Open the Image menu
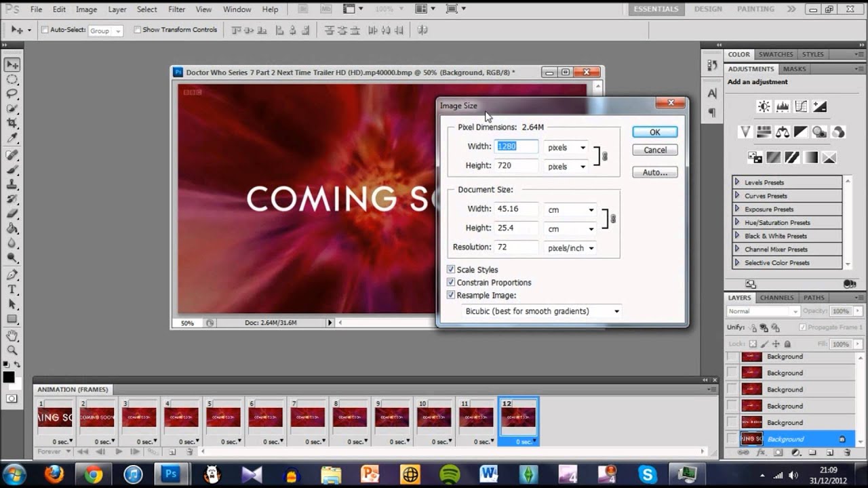Image resolution: width=868 pixels, height=488 pixels. point(86,9)
